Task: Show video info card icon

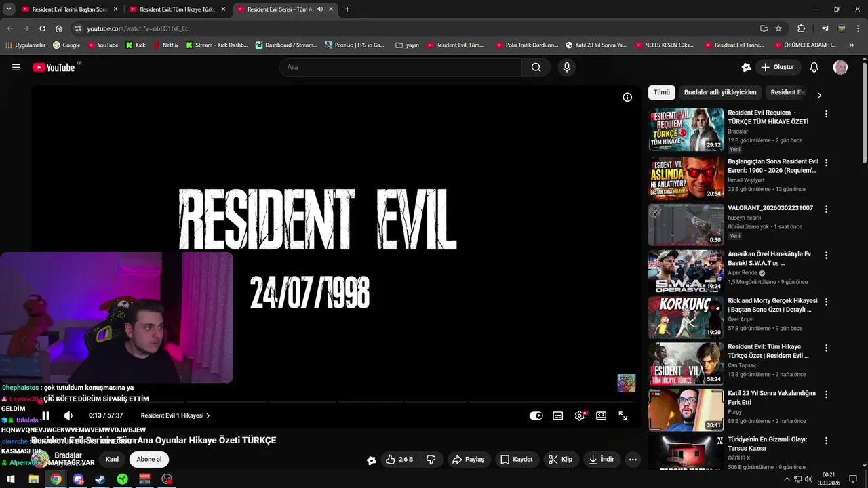Action: pos(627,97)
